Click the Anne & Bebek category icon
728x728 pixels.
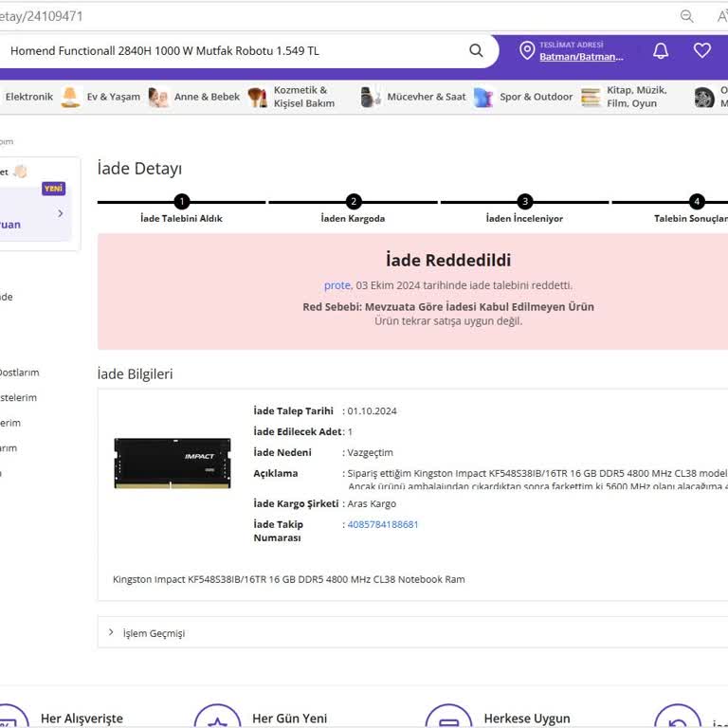coord(158,97)
